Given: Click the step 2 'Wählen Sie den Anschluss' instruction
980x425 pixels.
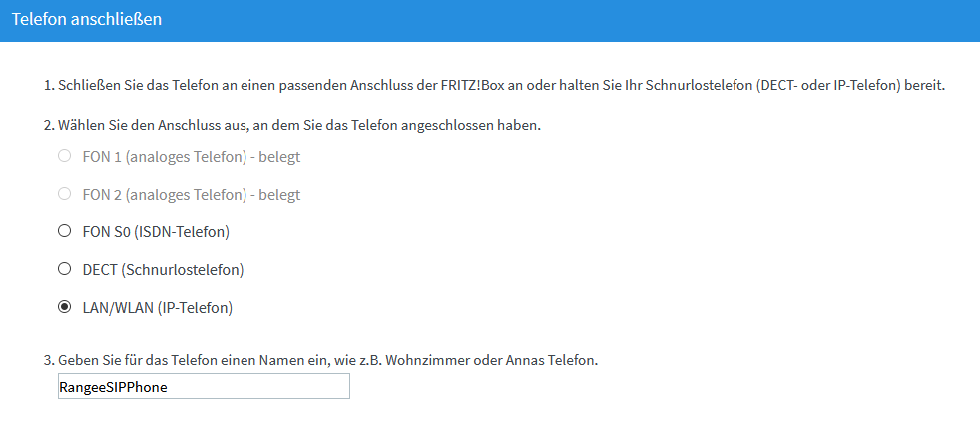Looking at the screenshot, I should (299, 126).
